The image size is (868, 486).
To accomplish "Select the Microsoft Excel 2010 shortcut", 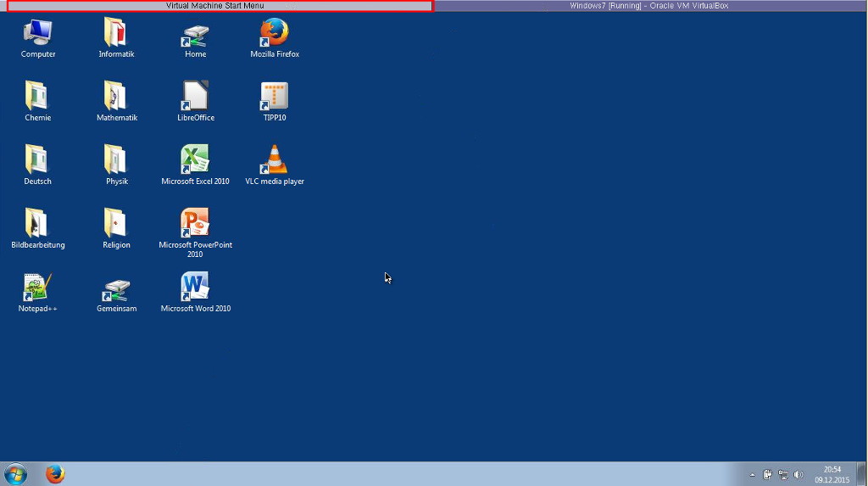I will 195,160.
